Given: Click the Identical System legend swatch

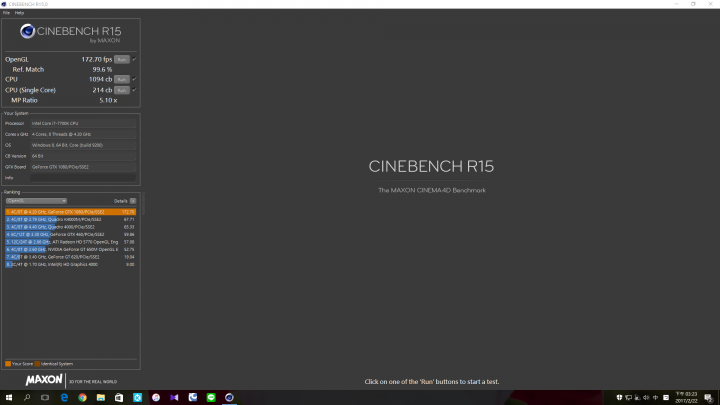Looking at the screenshot, I should (37, 364).
